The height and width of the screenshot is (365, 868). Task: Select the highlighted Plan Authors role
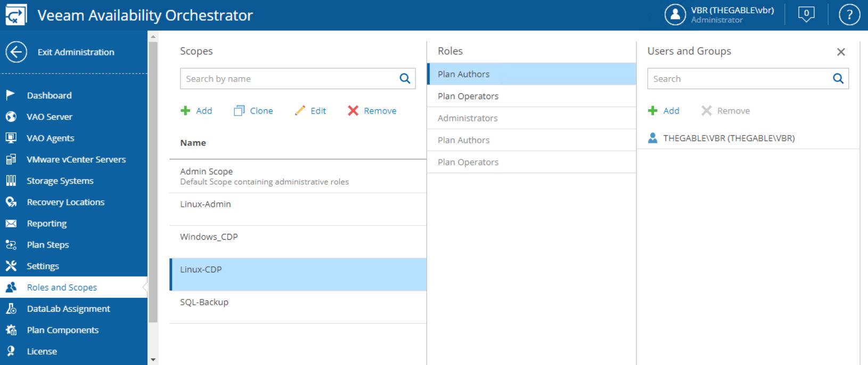(x=531, y=74)
